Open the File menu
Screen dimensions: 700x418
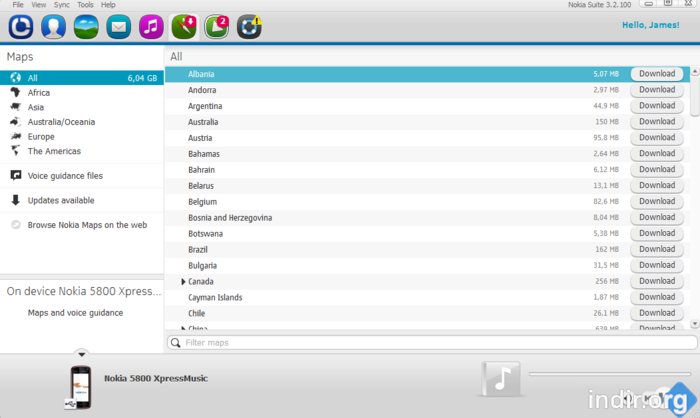(x=18, y=5)
